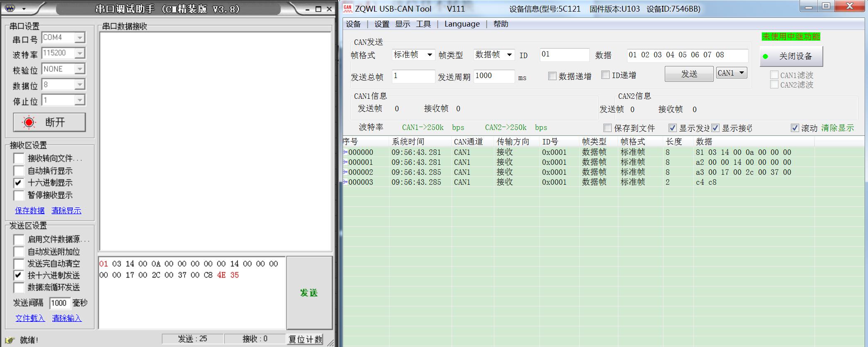Click the CAN 发送 send button
The height and width of the screenshot is (347, 868).
pos(689,74)
